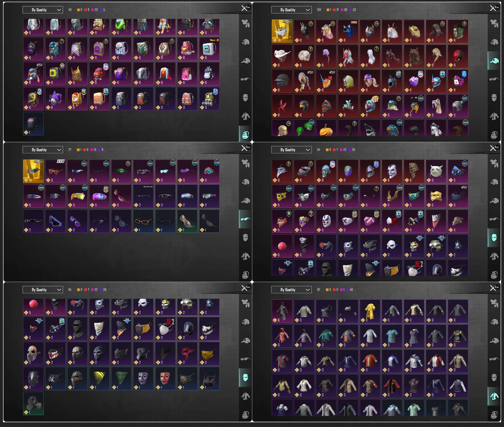Pick the white cat mask item
This screenshot has height=427, width=504.
point(436,171)
